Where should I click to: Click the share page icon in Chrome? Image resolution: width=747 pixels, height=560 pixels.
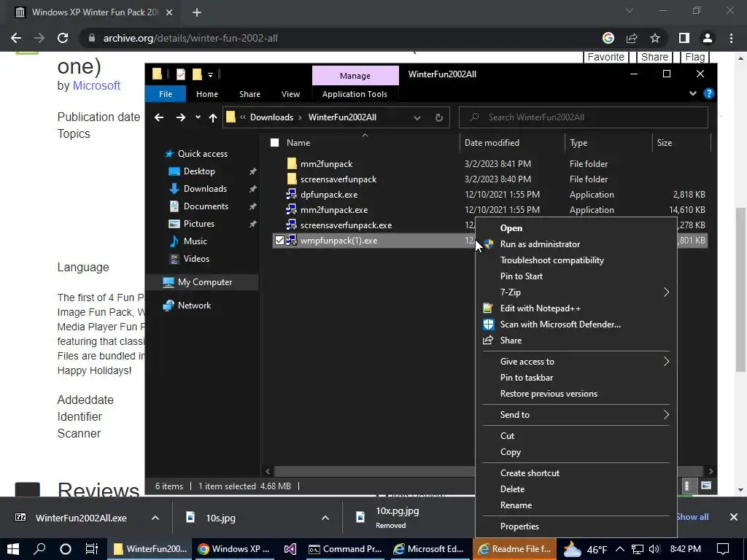coord(632,38)
